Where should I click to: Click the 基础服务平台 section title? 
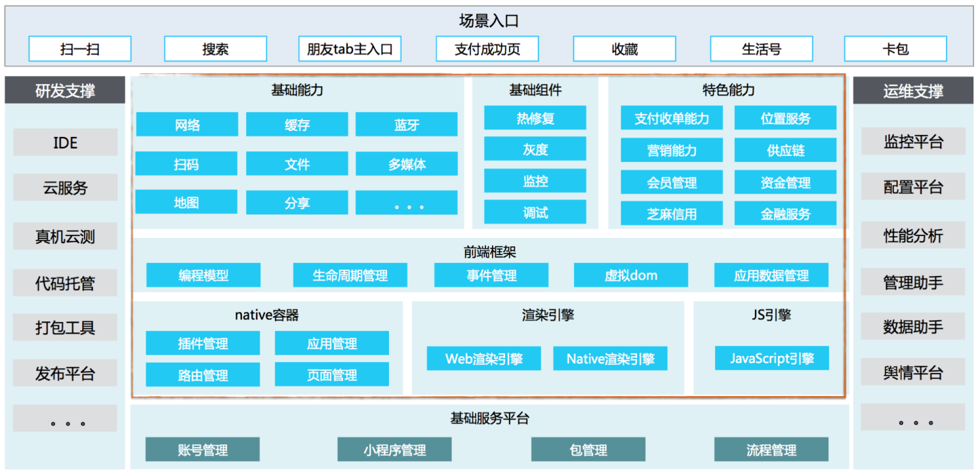(489, 418)
